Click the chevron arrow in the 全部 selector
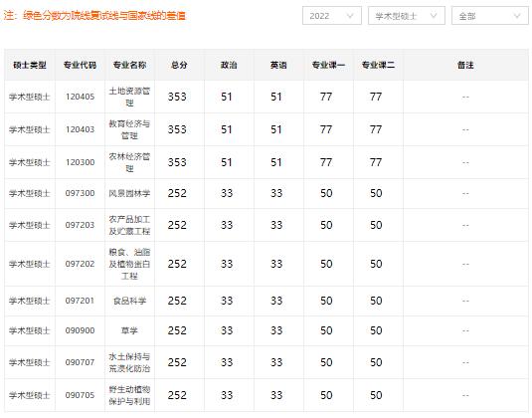Viewport: 532px width, 418px height. coord(517,16)
